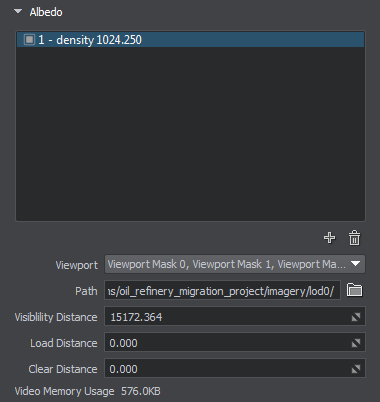Screen dimensions: 380x402
Task: Click the Albedo section title text
Action: (46, 12)
